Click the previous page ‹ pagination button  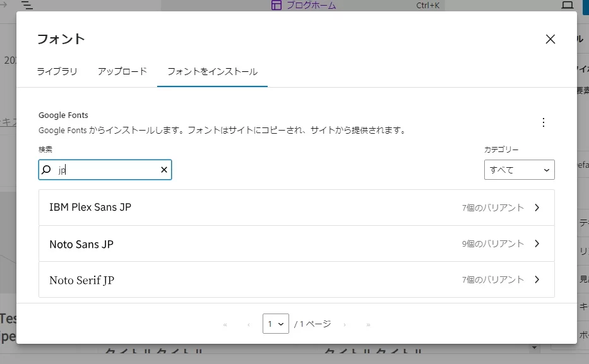pos(249,325)
